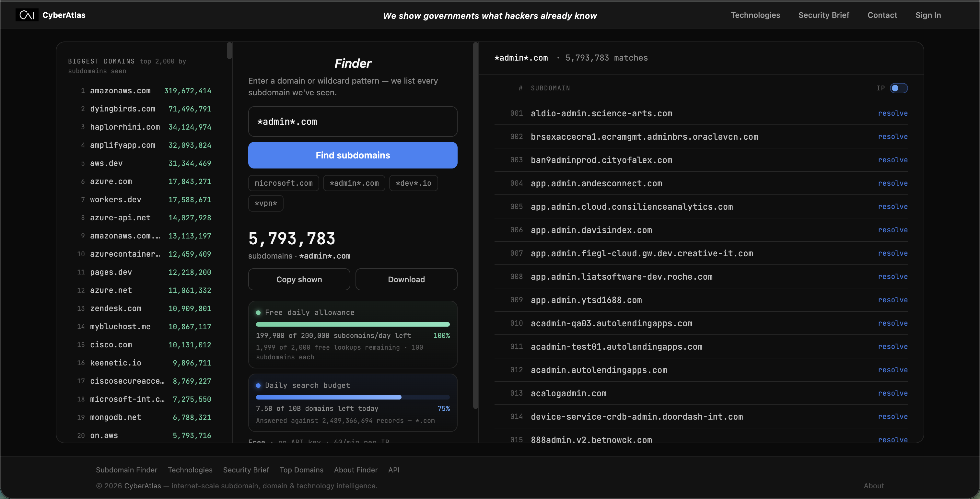Click the Download button
Viewport: 980px width, 499px height.
pyautogui.click(x=406, y=280)
